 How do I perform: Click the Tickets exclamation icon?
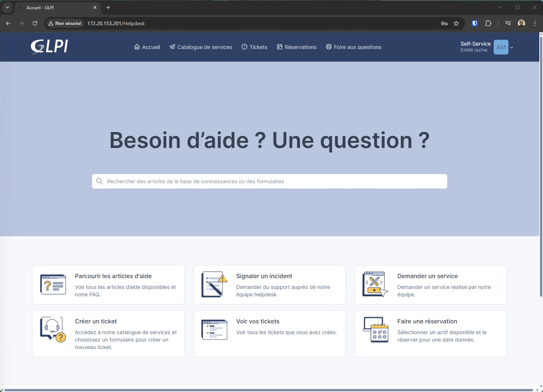(x=244, y=47)
